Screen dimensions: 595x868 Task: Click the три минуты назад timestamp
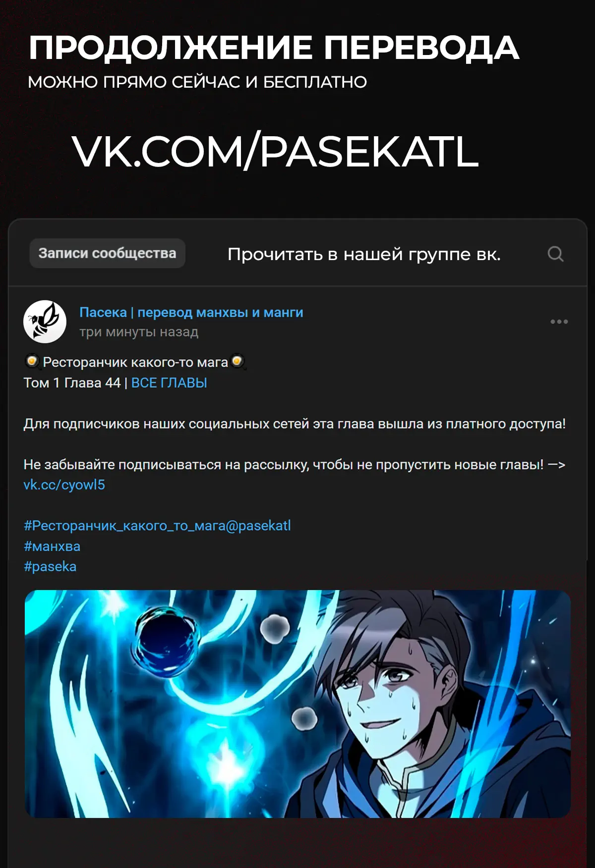click(139, 332)
